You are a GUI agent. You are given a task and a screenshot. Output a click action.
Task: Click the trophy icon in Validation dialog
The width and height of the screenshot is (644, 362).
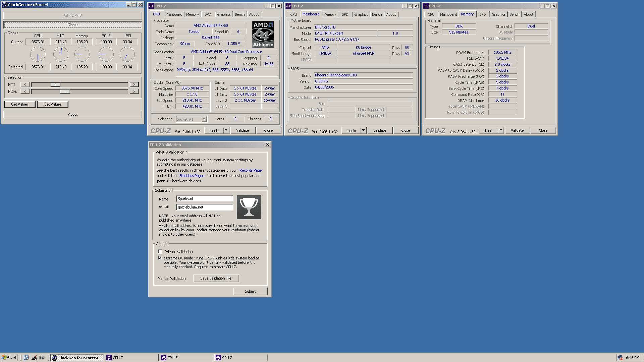(x=249, y=207)
